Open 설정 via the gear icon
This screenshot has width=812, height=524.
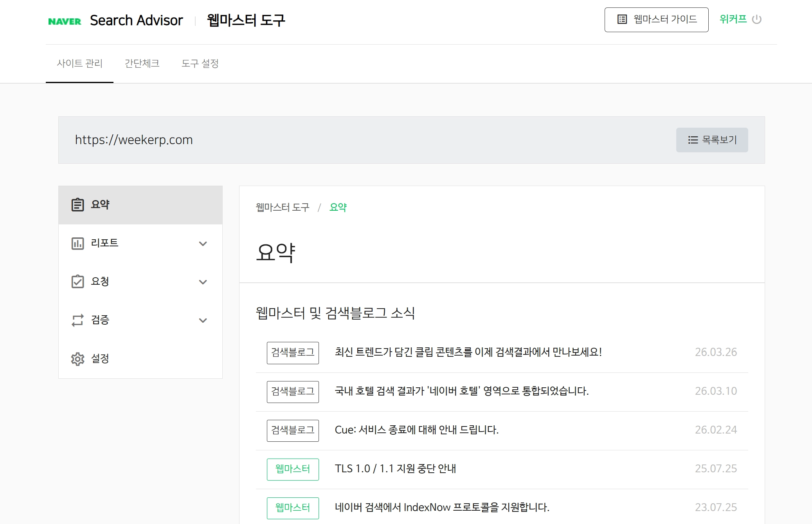point(78,359)
